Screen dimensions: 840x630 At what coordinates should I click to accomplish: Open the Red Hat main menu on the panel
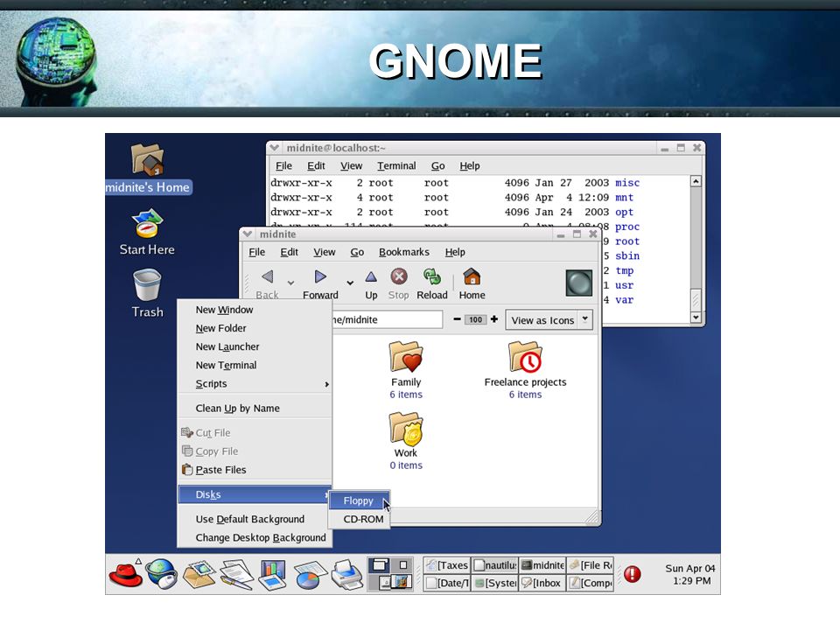pyautogui.click(x=125, y=574)
